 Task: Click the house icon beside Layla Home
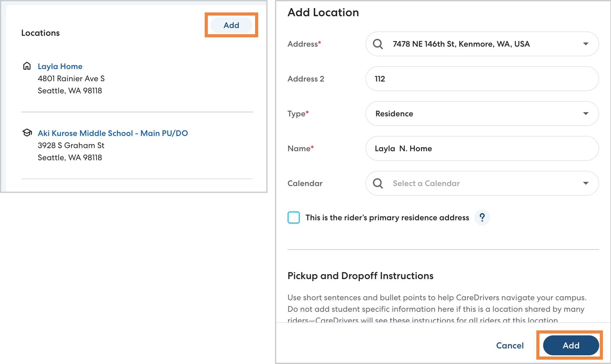(x=27, y=66)
